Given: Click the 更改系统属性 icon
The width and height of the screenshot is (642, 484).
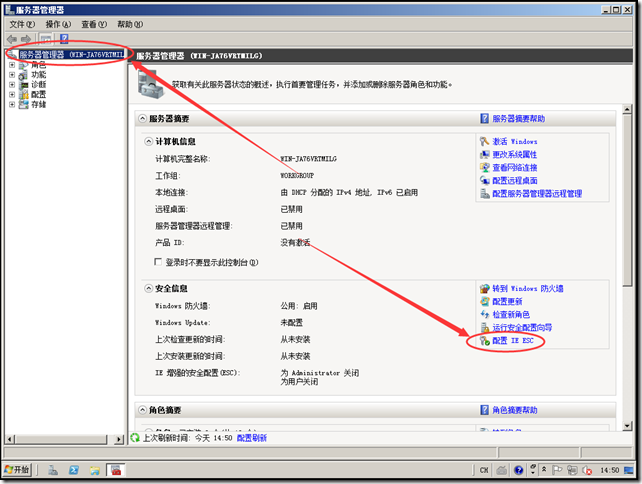Looking at the screenshot, I should pos(485,154).
